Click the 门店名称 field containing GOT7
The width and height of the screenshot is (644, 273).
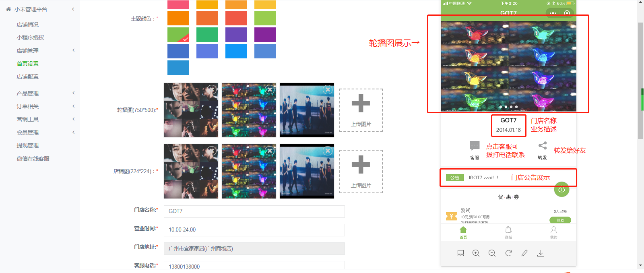254,211
